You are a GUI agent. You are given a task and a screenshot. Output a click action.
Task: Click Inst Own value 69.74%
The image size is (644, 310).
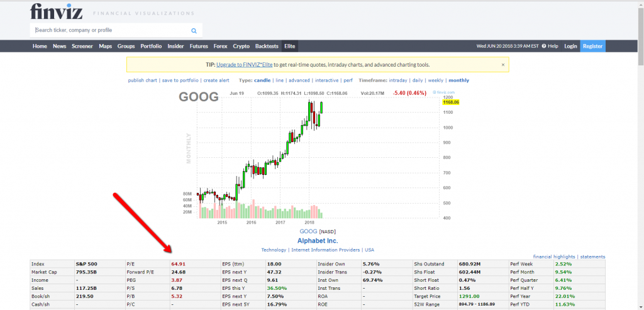pyautogui.click(x=372, y=280)
